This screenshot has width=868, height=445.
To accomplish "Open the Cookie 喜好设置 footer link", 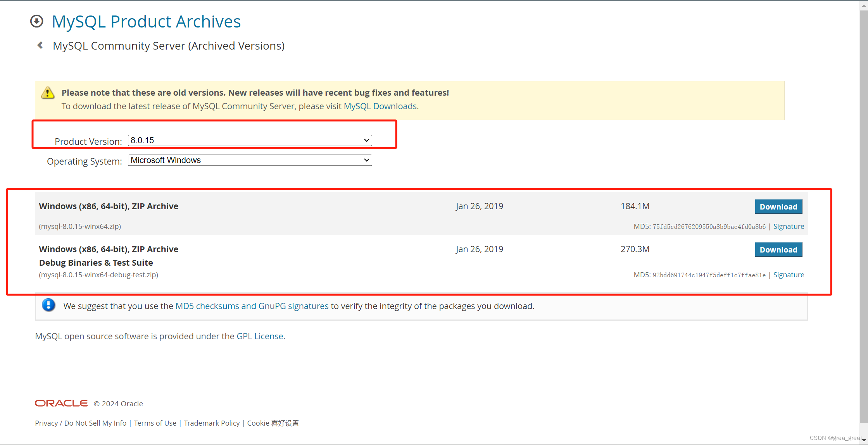I will (273, 423).
